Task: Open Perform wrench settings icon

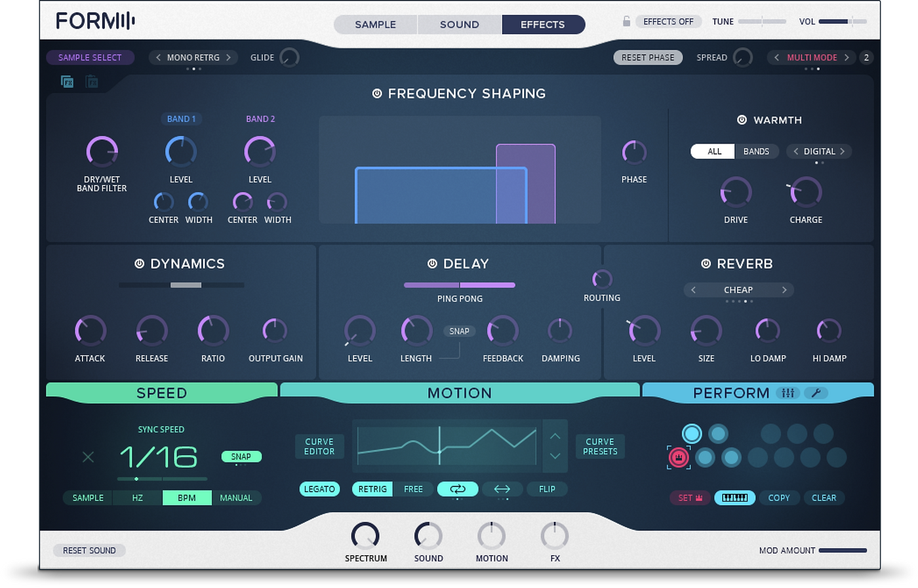Action: pyautogui.click(x=816, y=393)
